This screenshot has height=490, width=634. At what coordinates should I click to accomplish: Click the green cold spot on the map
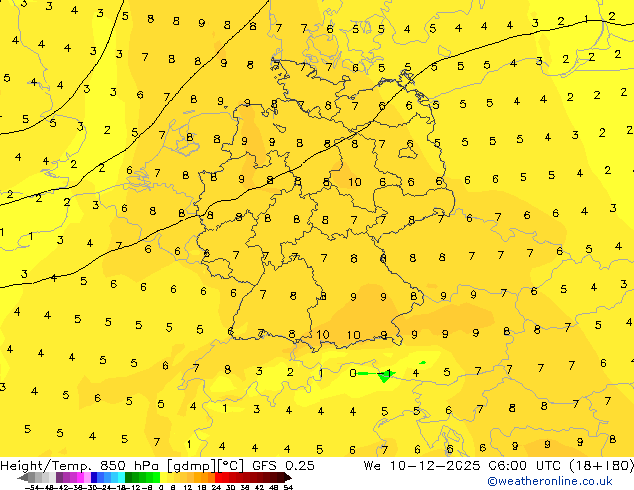(384, 376)
